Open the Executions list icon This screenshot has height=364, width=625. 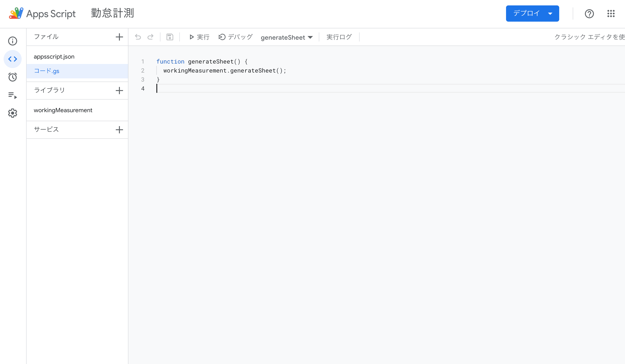pos(13,95)
